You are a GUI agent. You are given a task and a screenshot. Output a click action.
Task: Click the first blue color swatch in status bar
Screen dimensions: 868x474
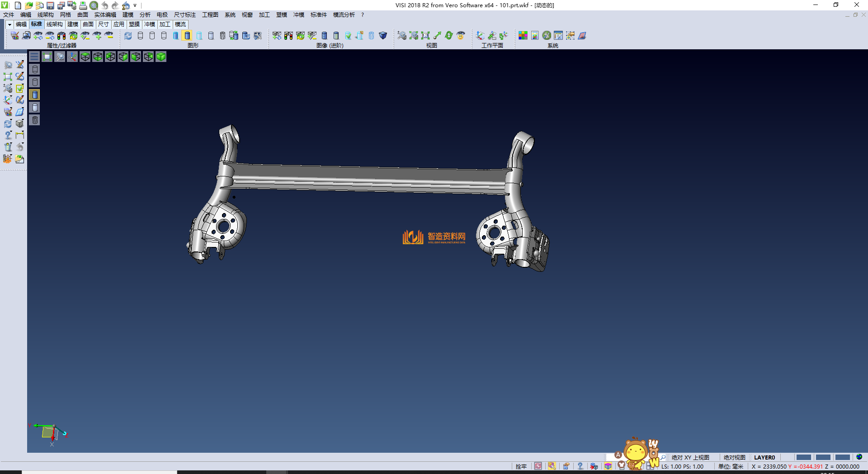point(803,457)
